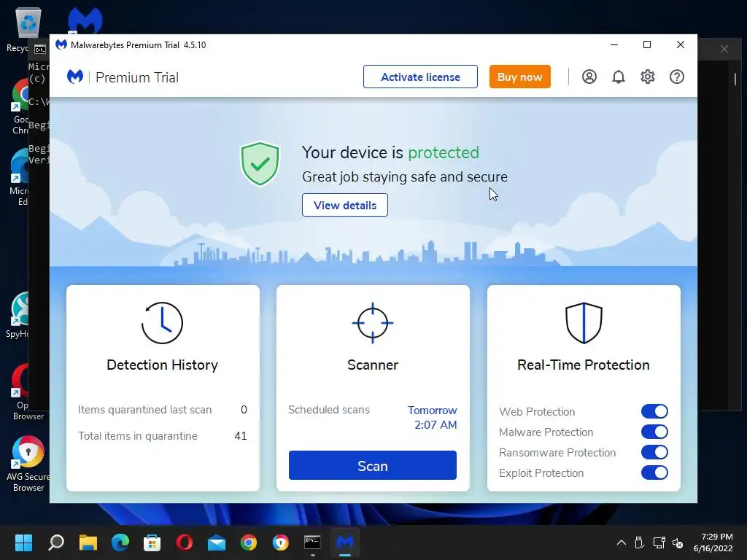
Task: Open taskbar Search
Action: click(56, 542)
